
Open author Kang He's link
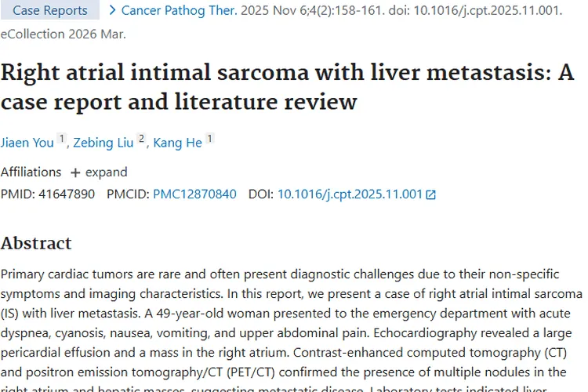[177, 143]
